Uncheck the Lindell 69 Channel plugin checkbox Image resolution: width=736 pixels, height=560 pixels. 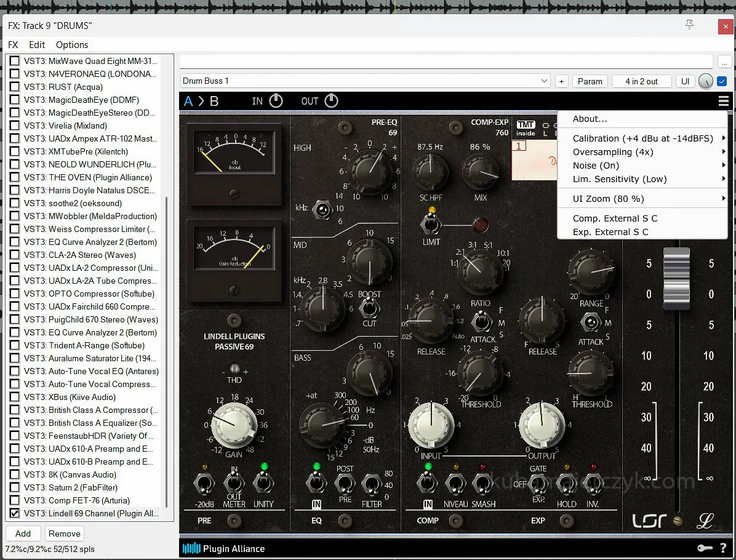(14, 513)
